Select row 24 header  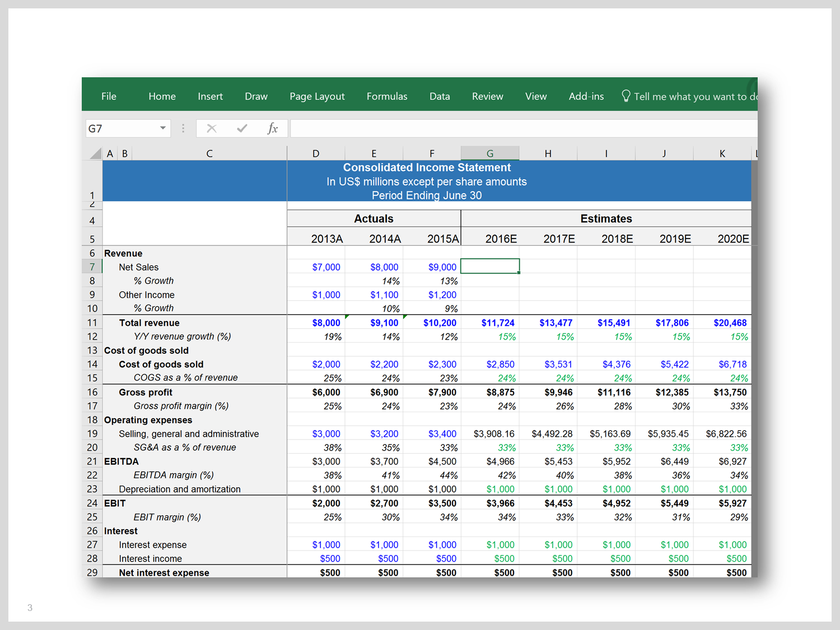pos(92,503)
